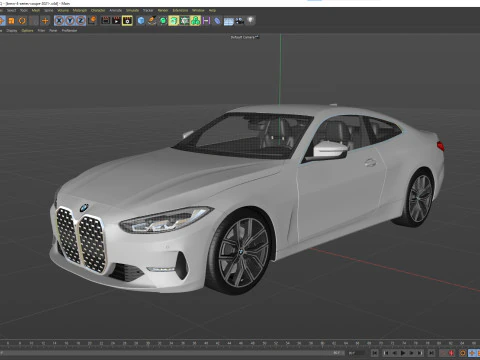Select the car's side mirror in viewport
480x360 pixels.
(330, 150)
